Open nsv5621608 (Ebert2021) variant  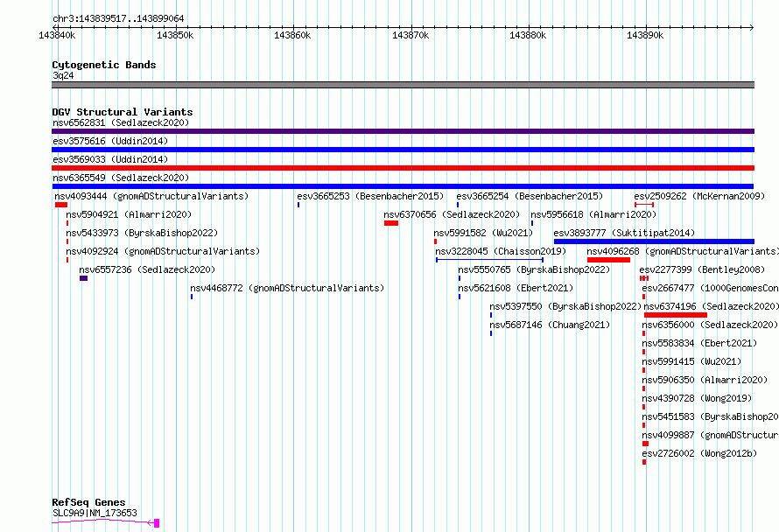pyautogui.click(x=516, y=288)
